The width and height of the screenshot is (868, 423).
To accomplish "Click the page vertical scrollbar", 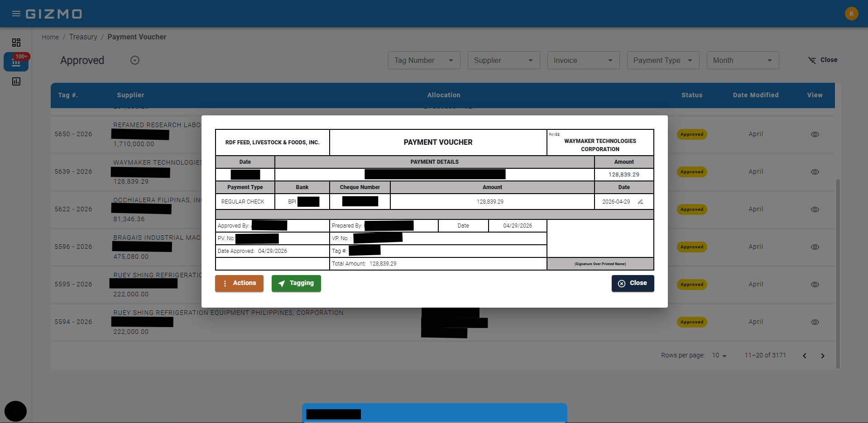I will click(x=838, y=274).
